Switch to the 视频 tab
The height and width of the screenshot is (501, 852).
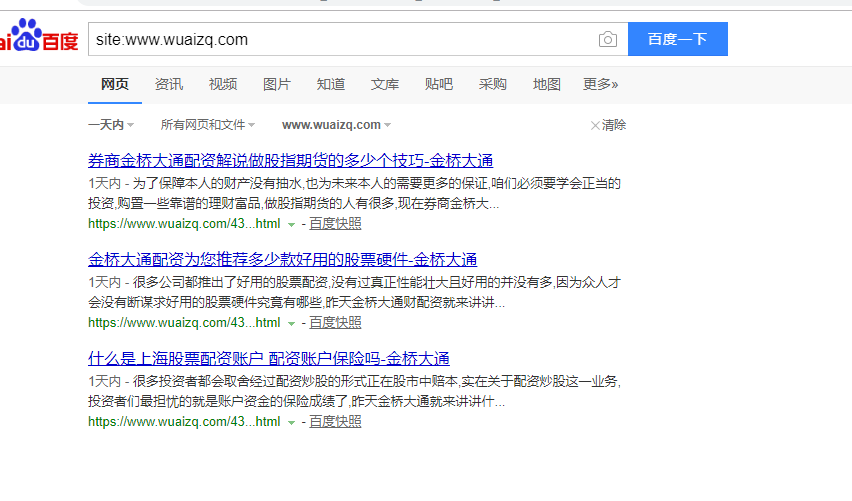click(x=223, y=84)
